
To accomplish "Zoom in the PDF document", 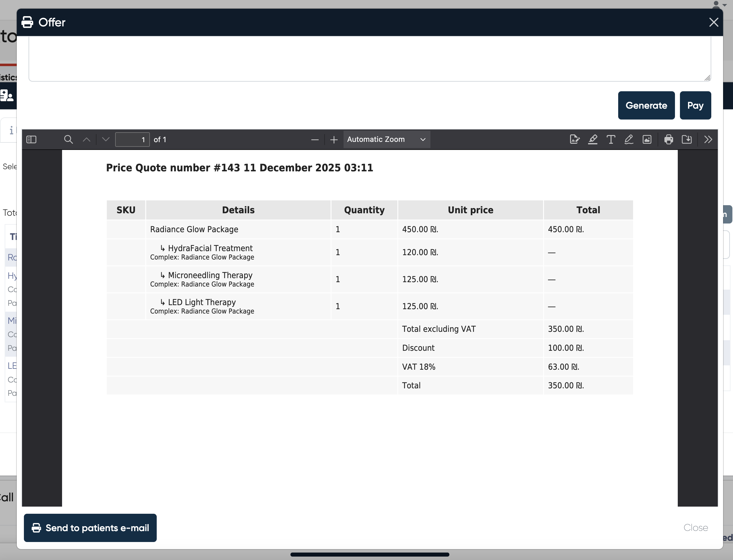I will [x=334, y=140].
